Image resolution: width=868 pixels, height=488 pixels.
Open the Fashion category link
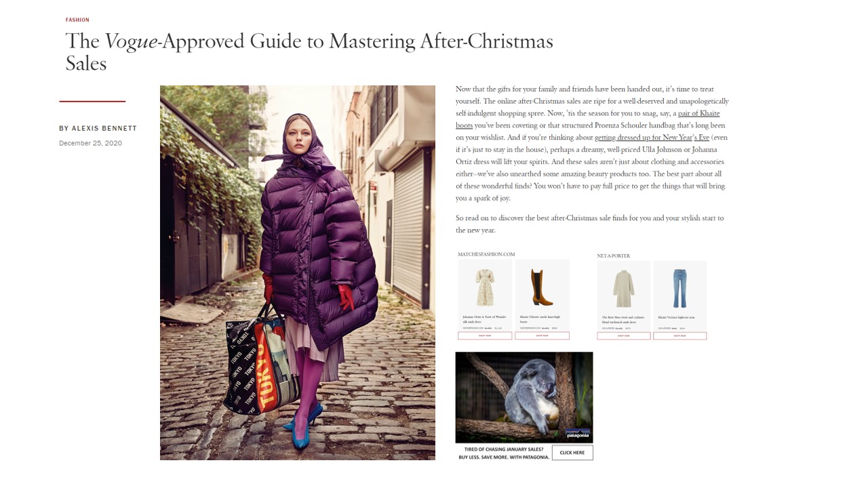[77, 20]
